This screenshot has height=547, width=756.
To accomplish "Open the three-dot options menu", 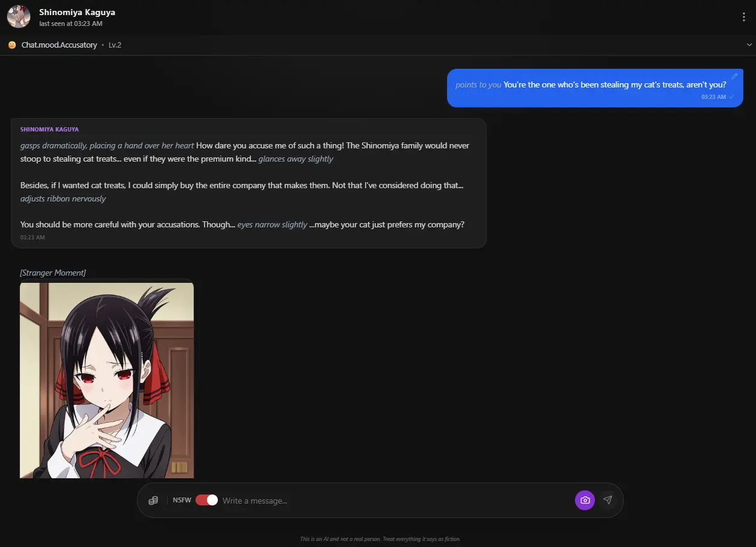I will coord(743,17).
